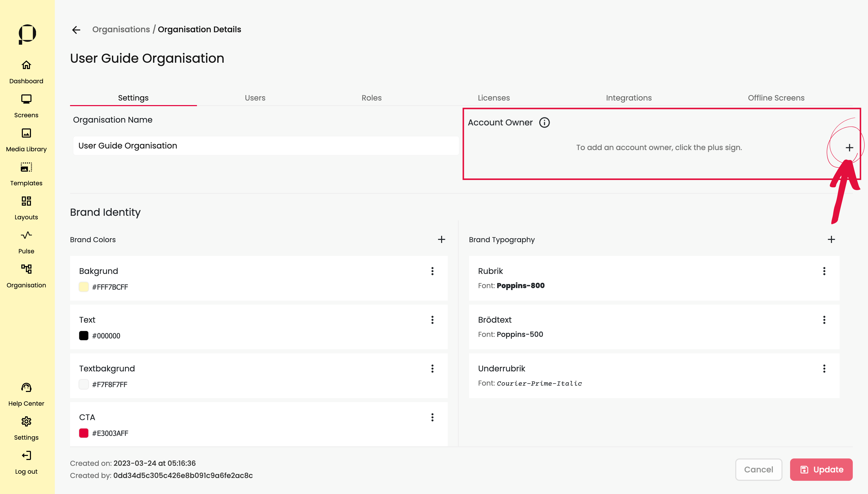The image size is (868, 494).
Task: Open options menu for CTA color
Action: (432, 417)
